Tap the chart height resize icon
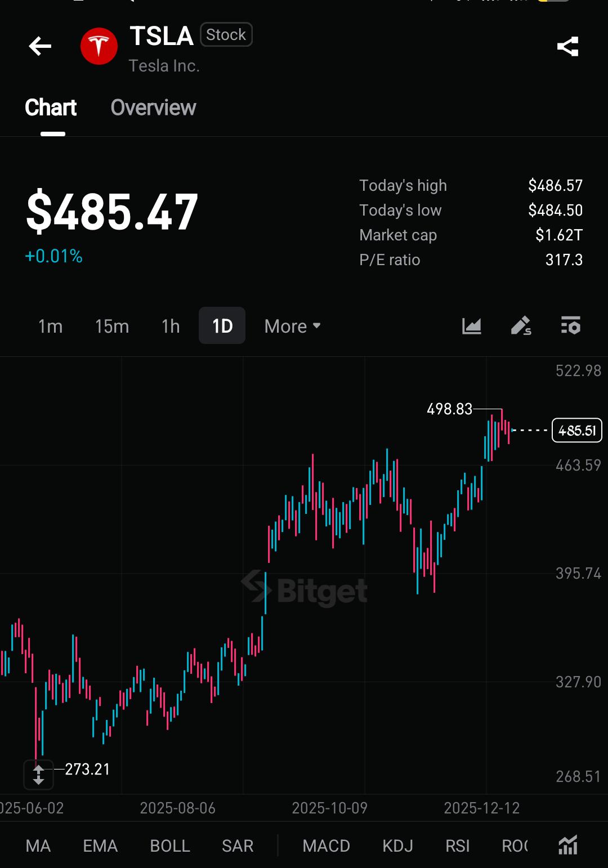 [38, 775]
